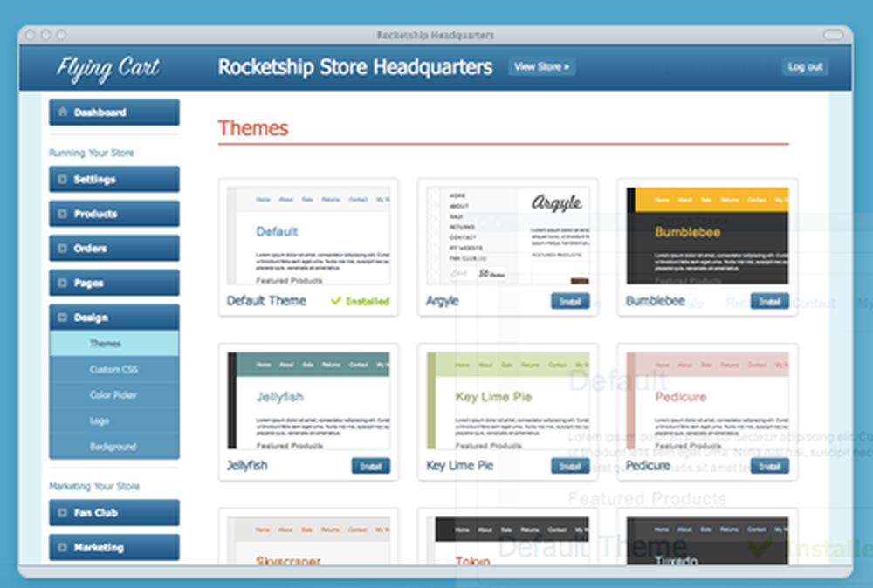Click the Flying Cart logo
This screenshot has width=873, height=588.
[108, 69]
